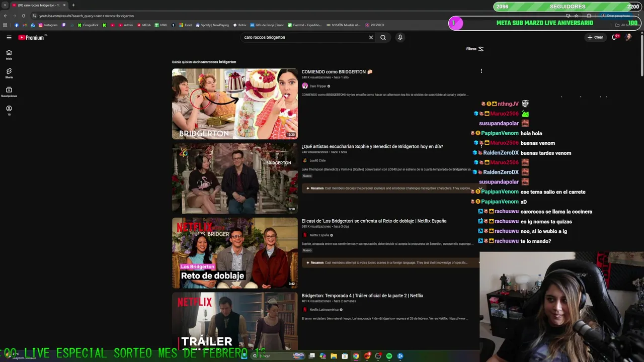Open Shorts from the sidebar
644x362 pixels.
9,73
